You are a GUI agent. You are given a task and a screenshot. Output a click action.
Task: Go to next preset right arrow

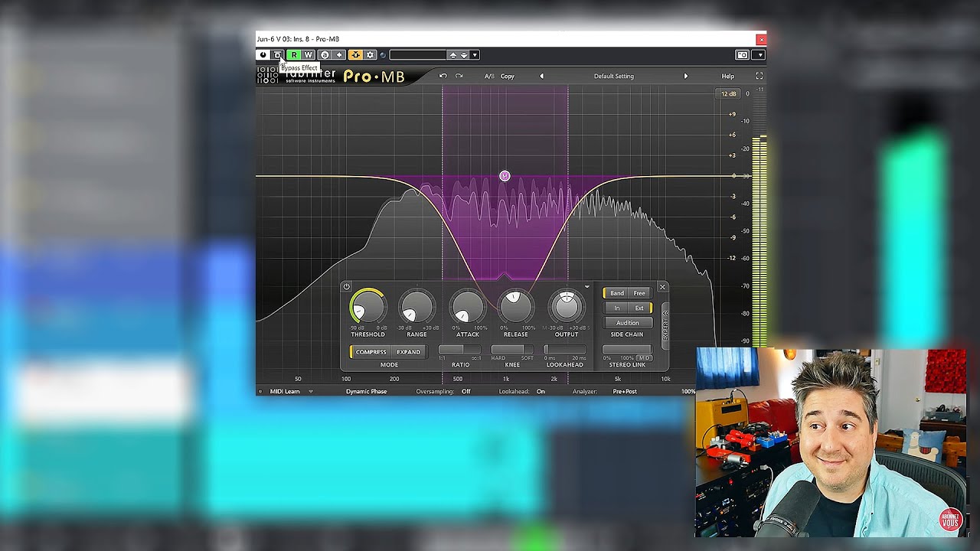[686, 77]
